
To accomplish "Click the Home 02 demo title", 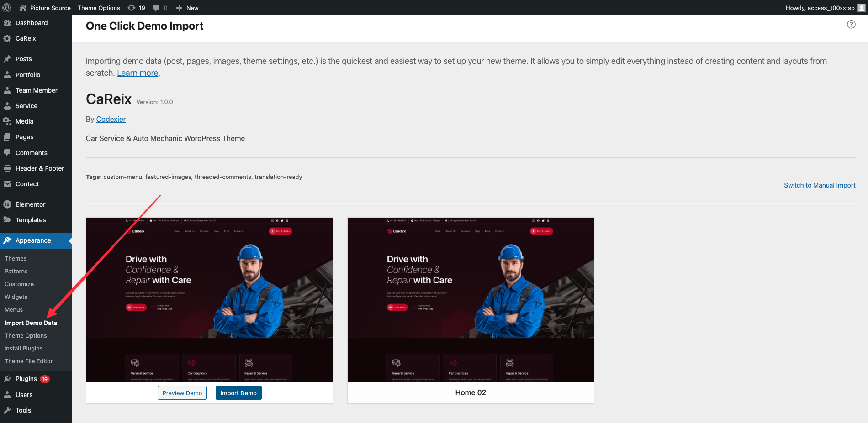I will [471, 392].
